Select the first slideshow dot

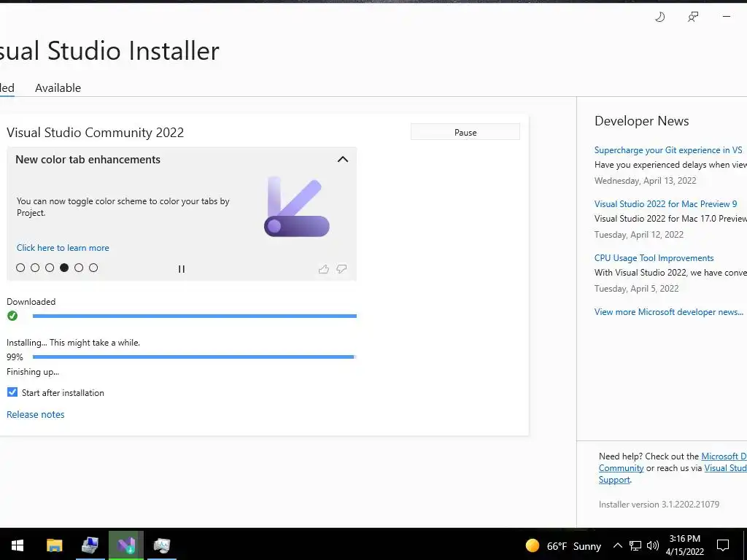pos(20,268)
